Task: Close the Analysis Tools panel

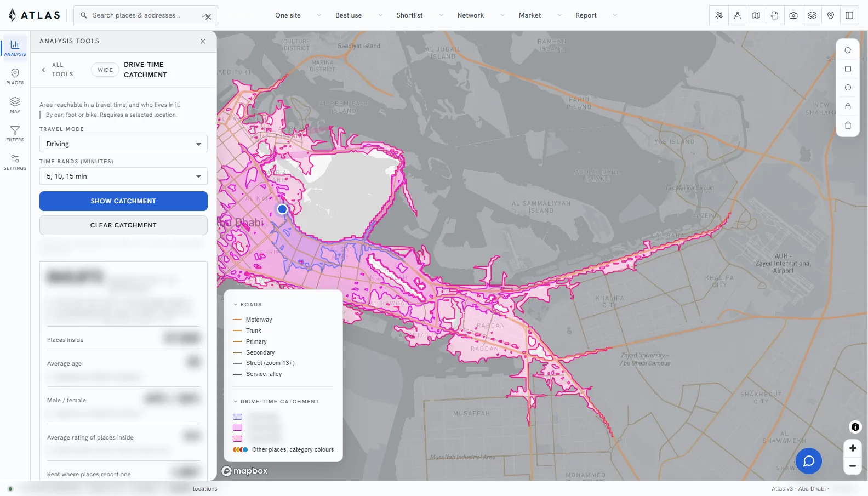Action: click(203, 41)
